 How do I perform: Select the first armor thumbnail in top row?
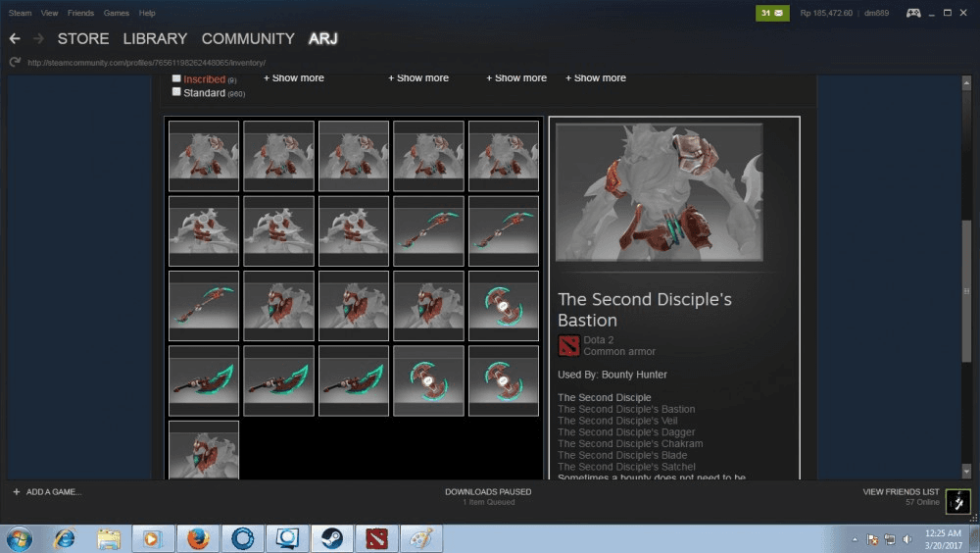coord(204,156)
